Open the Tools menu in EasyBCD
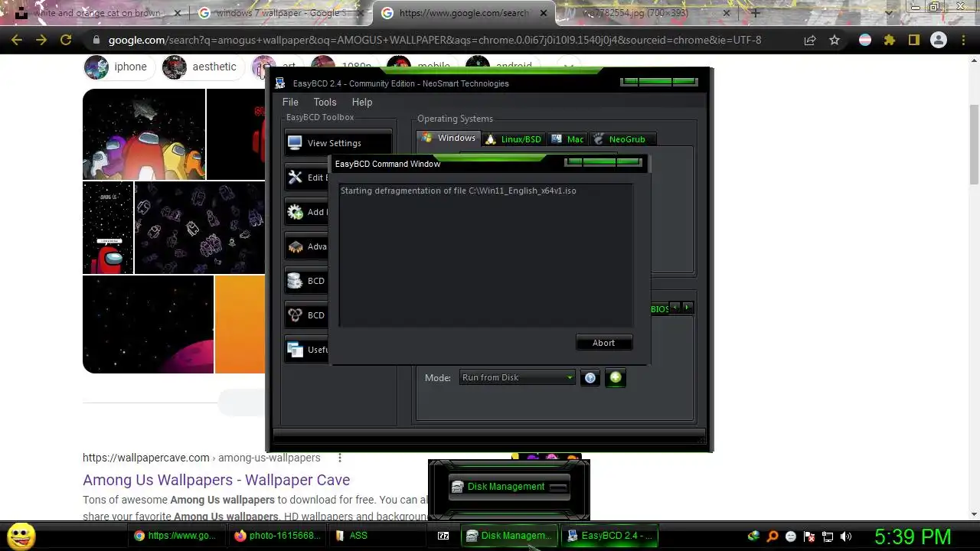The width and height of the screenshot is (980, 551). pos(325,102)
